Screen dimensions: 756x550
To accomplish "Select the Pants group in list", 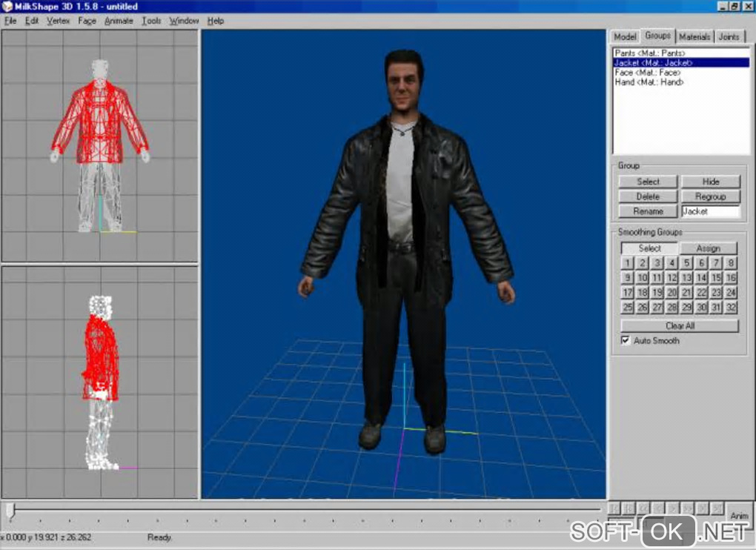I will coord(681,53).
